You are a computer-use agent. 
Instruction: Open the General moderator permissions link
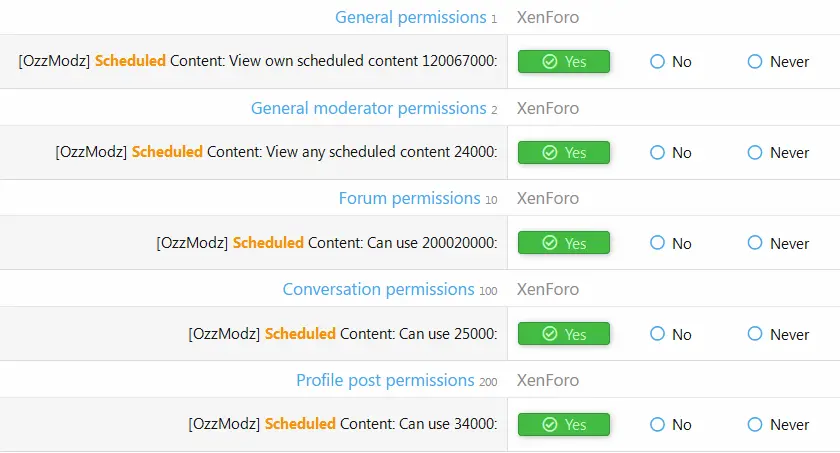pyautogui.click(x=369, y=109)
